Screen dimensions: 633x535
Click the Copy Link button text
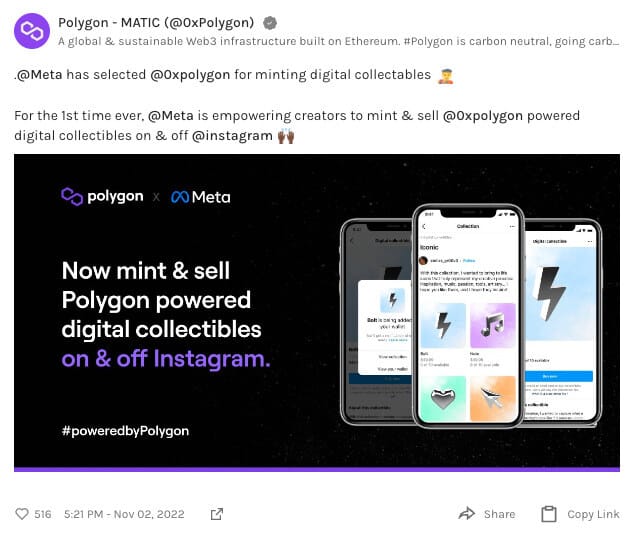[593, 514]
